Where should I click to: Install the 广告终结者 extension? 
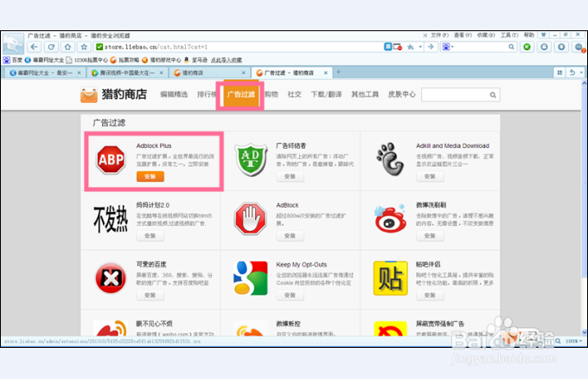tap(290, 177)
